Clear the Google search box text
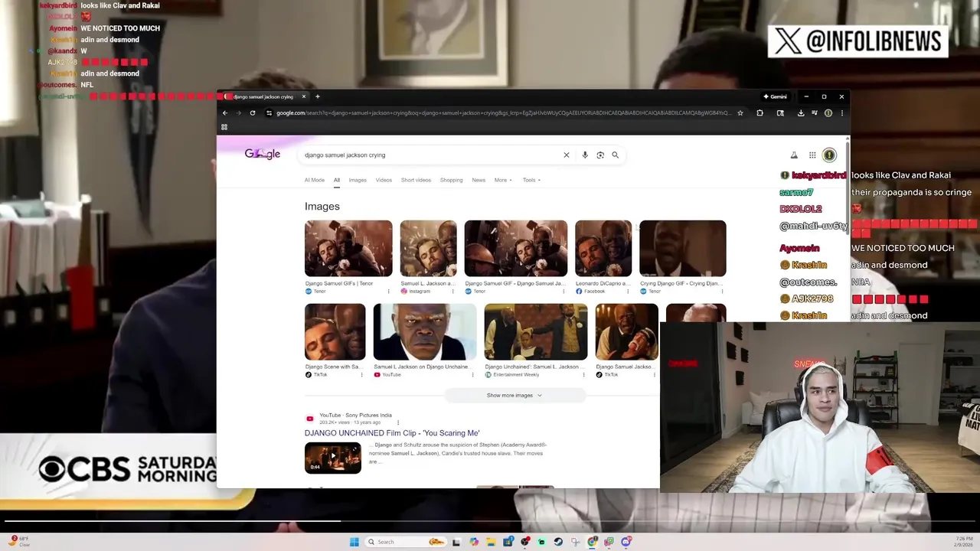This screenshot has height=551, width=980. click(567, 155)
